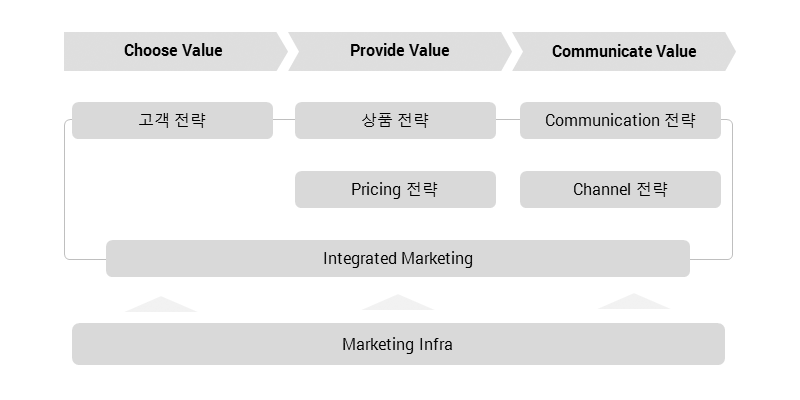
Task: Click the Integrated Marketing bar
Action: (x=398, y=259)
